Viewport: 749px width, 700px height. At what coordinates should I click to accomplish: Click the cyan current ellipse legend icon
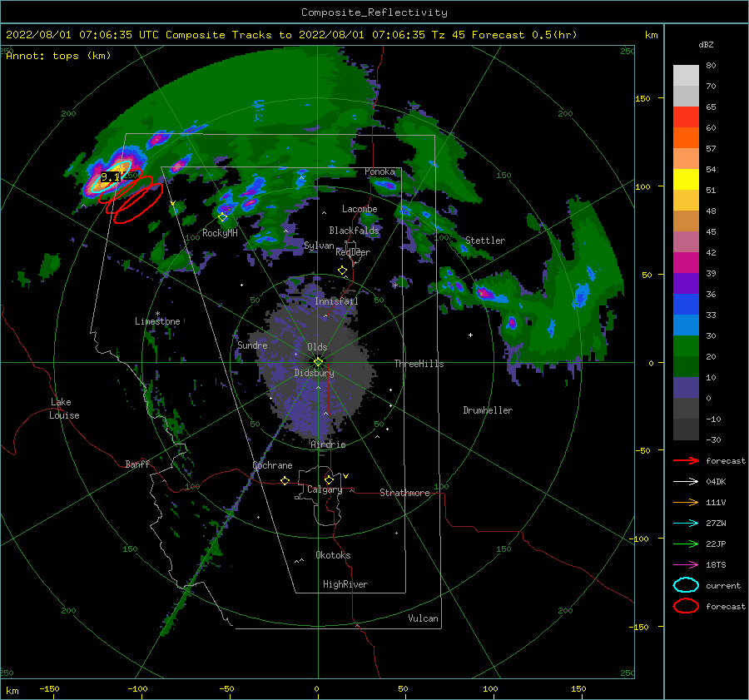[686, 585]
